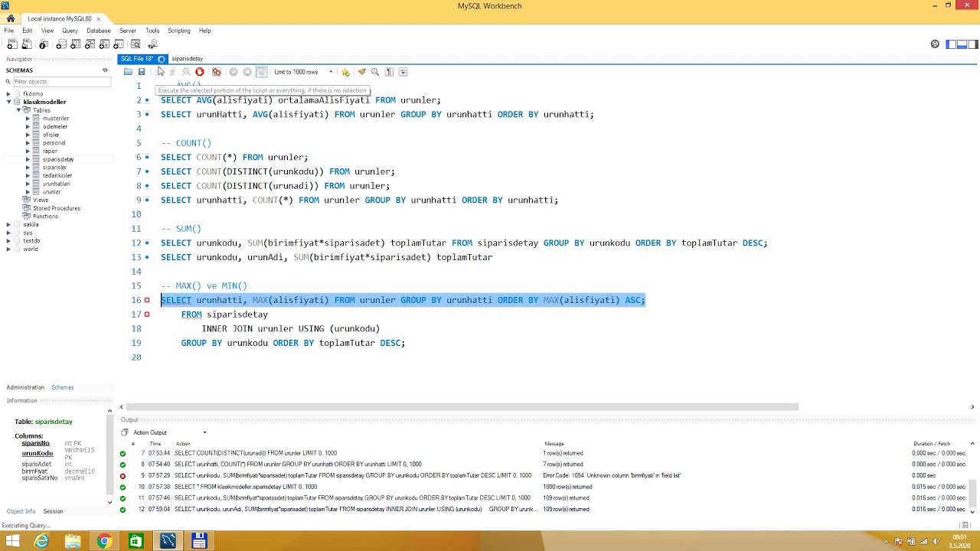Open the Object Info tab
Viewport: 980px width, 551px height.
point(21,511)
